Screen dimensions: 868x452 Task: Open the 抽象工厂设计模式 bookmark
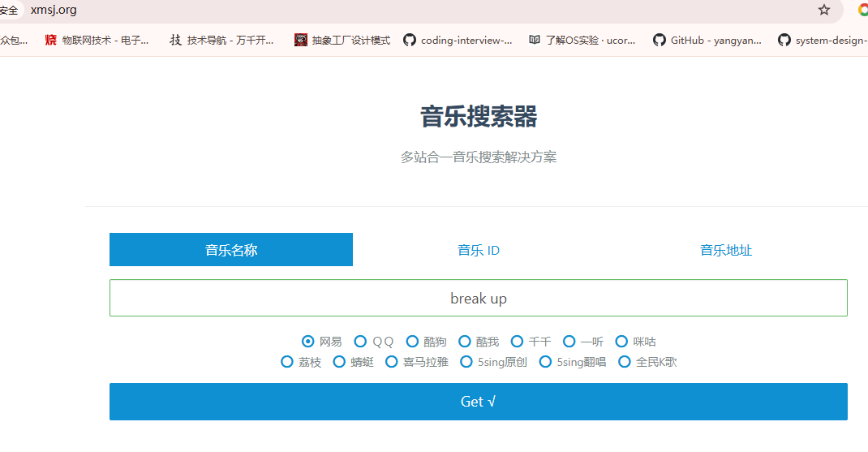342,40
